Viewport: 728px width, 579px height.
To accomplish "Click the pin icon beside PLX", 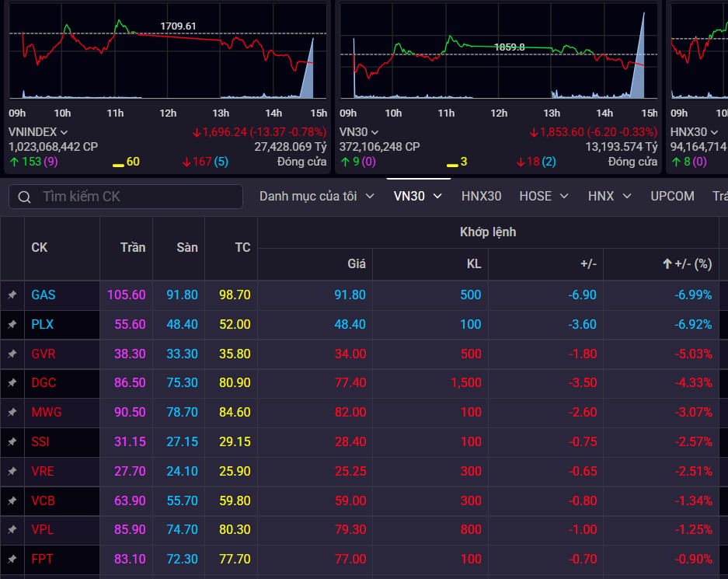I will pos(12,324).
